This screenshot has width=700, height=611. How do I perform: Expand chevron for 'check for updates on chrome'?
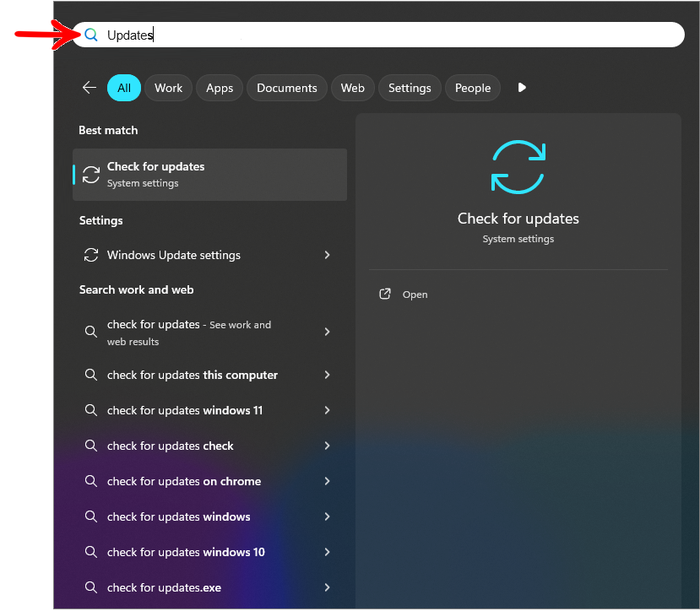tap(328, 481)
